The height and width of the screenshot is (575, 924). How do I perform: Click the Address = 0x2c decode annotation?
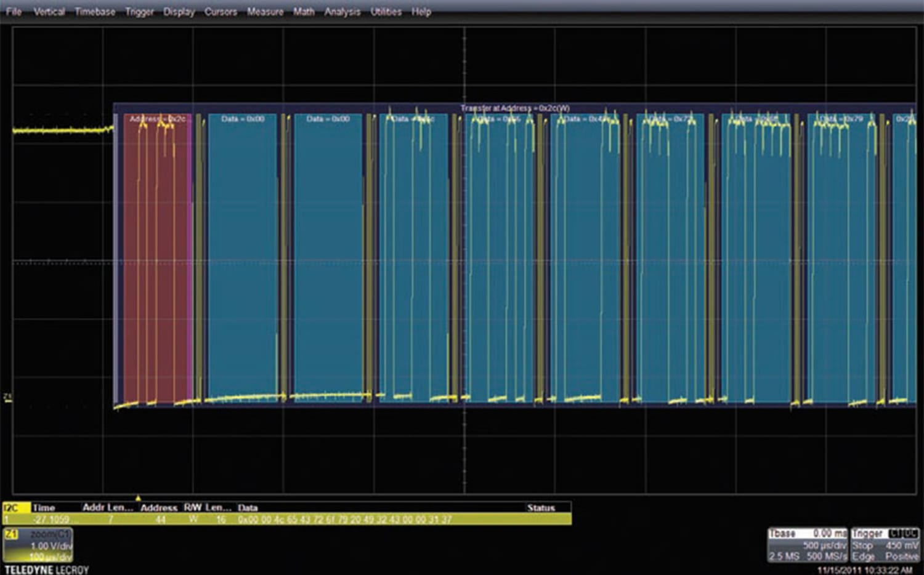point(156,118)
